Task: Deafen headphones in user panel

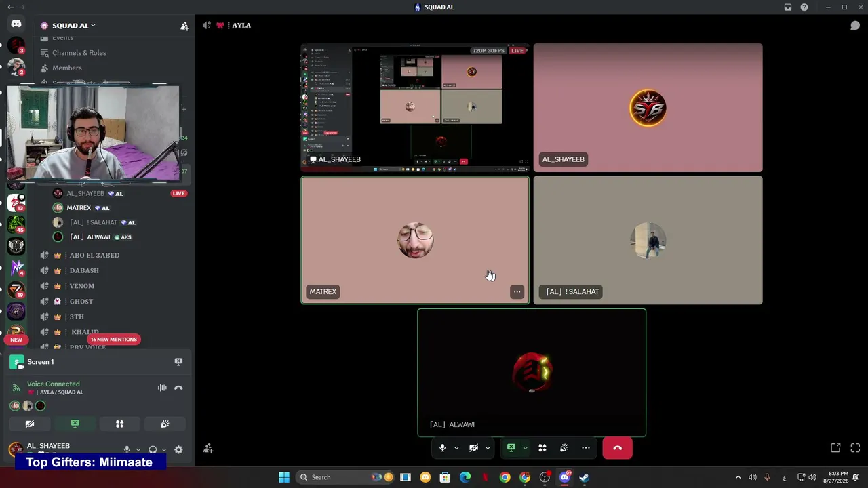Action: [x=153, y=449]
